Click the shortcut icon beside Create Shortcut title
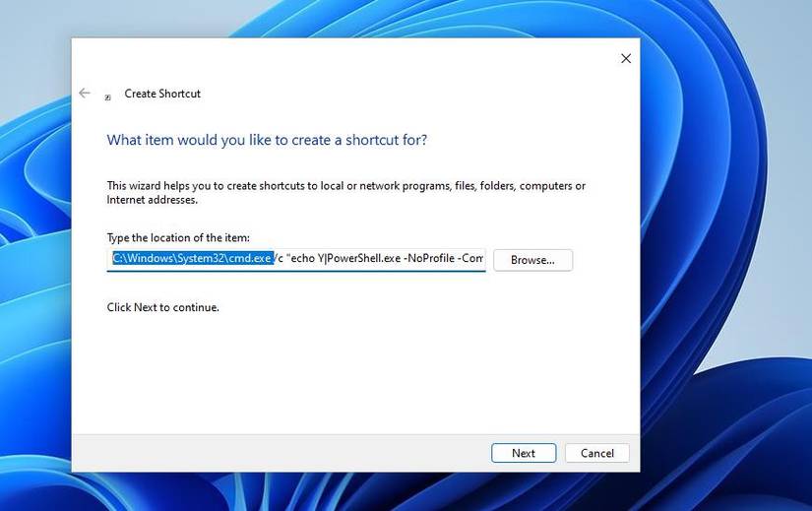Screen dimensions: 812x511 coord(107,96)
